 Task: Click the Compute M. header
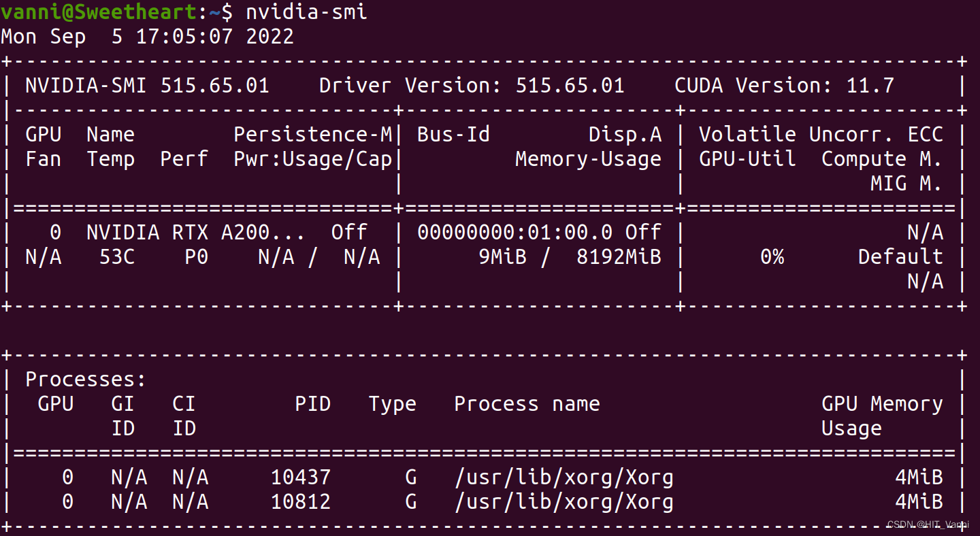pyautogui.click(x=882, y=158)
